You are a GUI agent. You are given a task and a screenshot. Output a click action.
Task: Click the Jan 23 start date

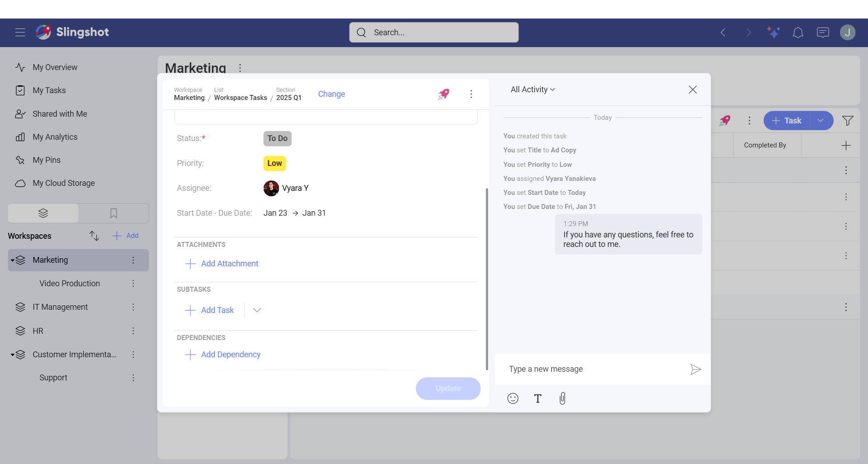(275, 213)
